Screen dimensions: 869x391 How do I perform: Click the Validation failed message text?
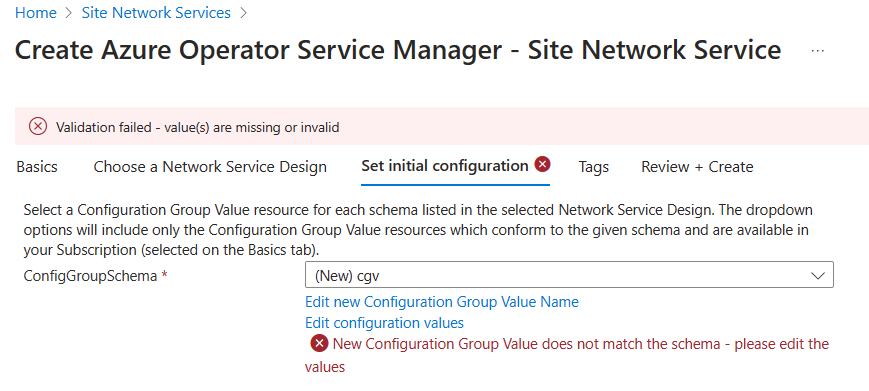pyautogui.click(x=197, y=127)
